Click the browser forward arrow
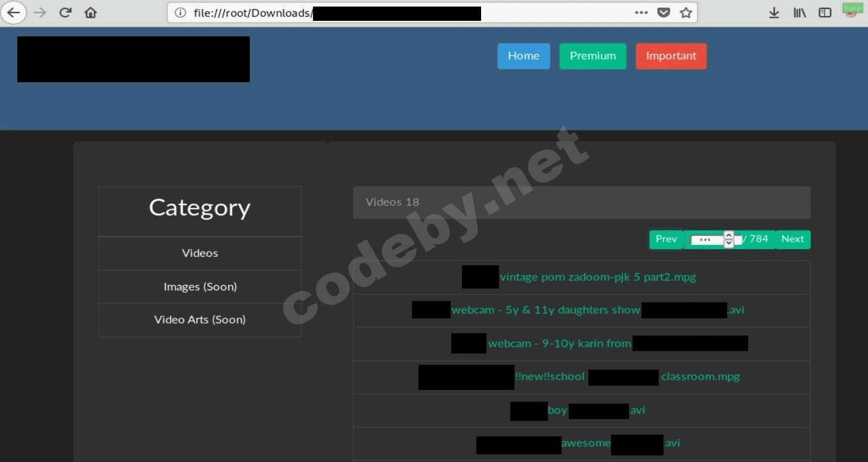This screenshot has height=462, width=868. 40,13
